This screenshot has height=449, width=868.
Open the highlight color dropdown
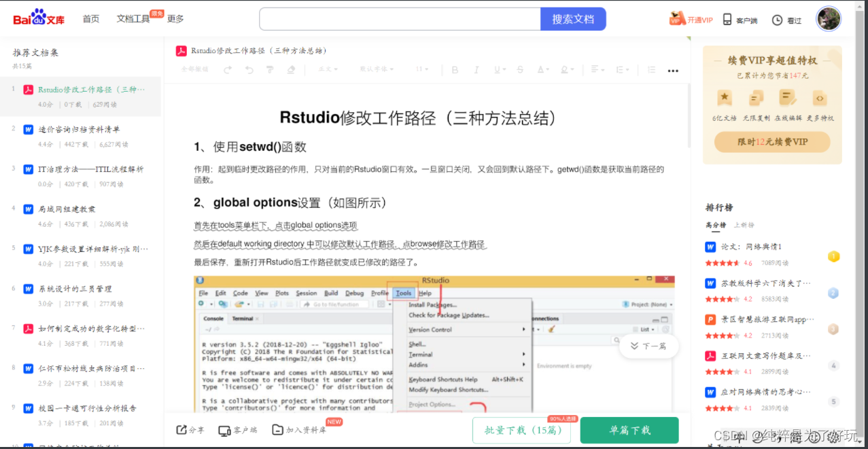566,70
